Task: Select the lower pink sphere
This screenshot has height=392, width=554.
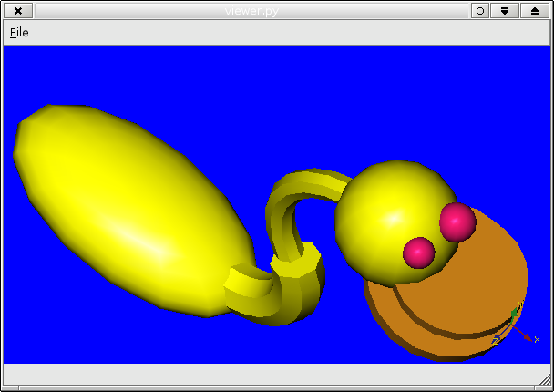Action: tap(419, 253)
